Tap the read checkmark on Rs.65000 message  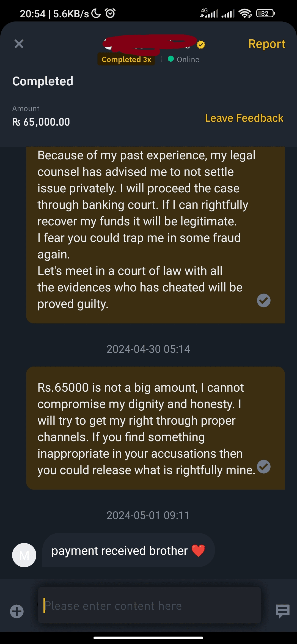(x=263, y=467)
